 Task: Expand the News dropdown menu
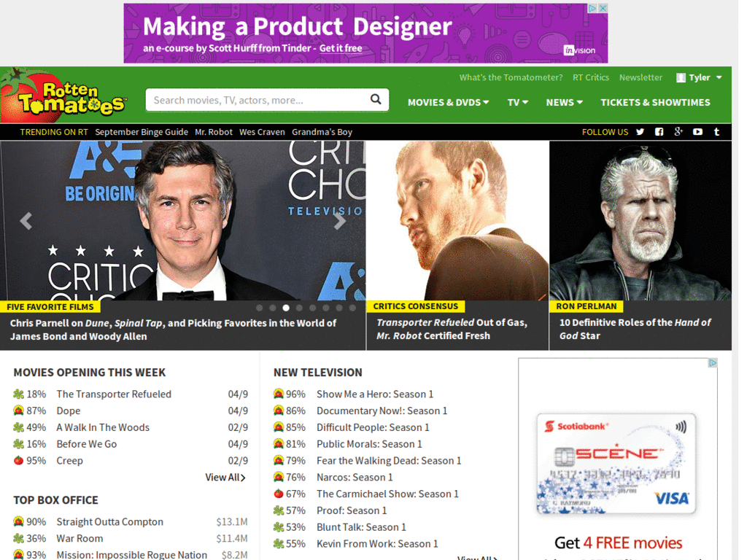[565, 102]
